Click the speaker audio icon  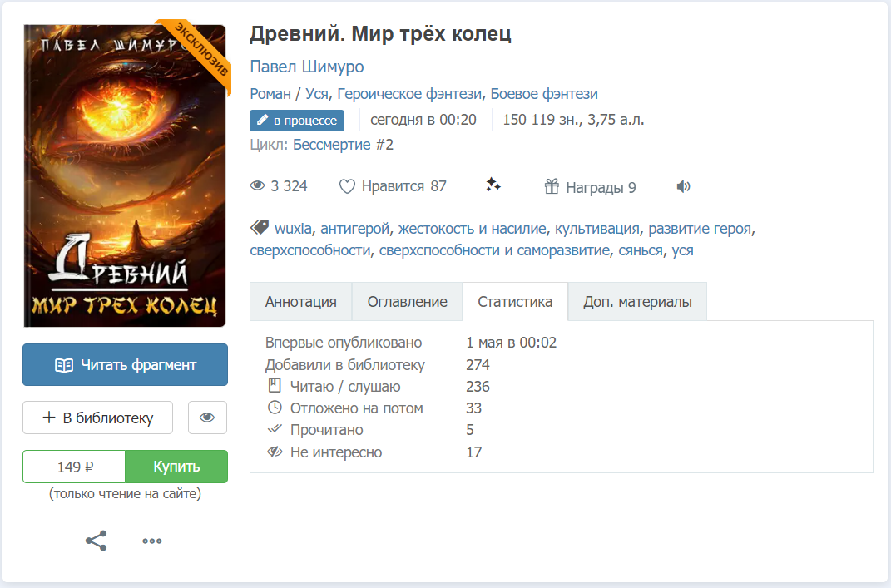coord(683,186)
